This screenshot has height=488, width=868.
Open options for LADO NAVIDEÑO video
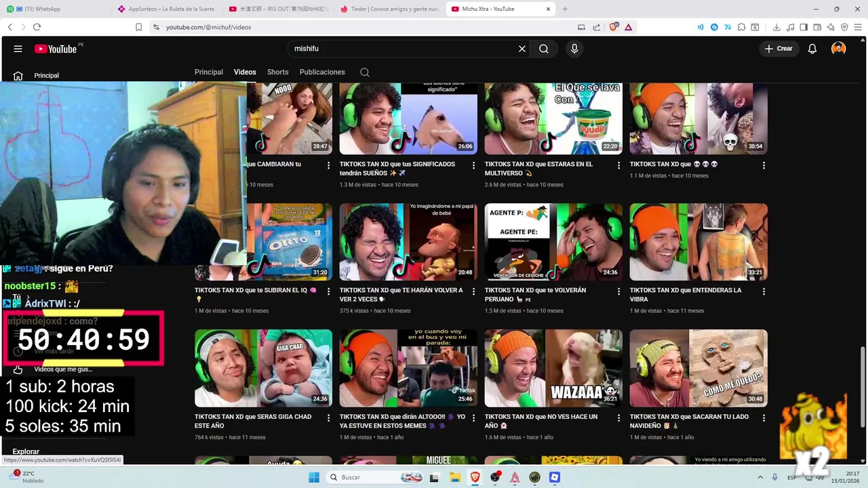pyautogui.click(x=764, y=418)
